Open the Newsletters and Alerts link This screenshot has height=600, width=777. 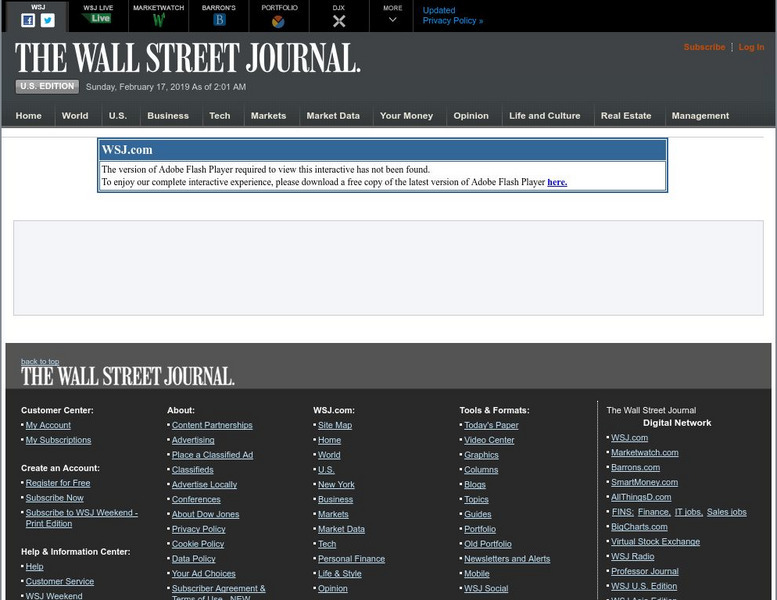click(507, 559)
